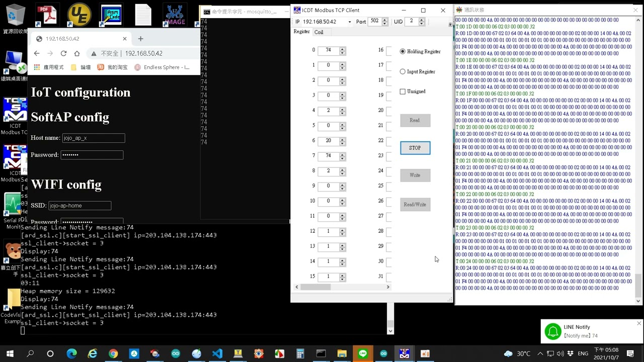Viewport: 644px width, 362px height.
Task: Open the 論壇 bookmarks folder
Action: pos(81,67)
